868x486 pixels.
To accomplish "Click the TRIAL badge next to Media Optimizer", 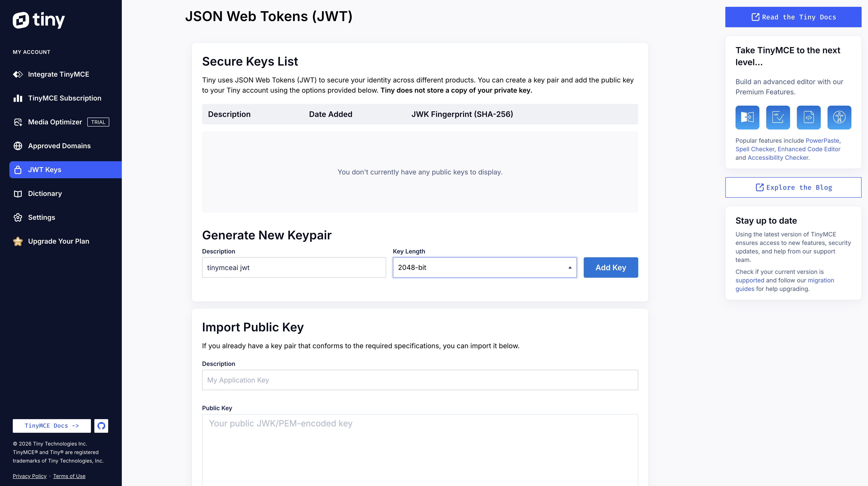I will pyautogui.click(x=98, y=122).
